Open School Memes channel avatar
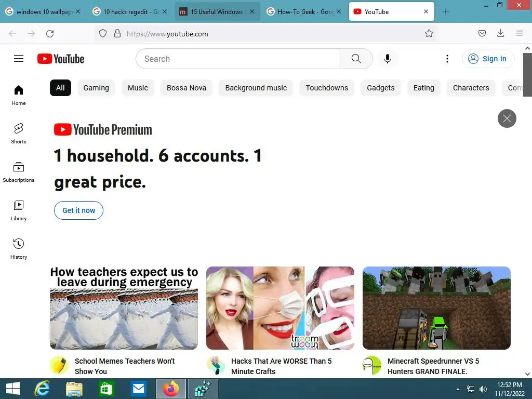 pyautogui.click(x=59, y=365)
